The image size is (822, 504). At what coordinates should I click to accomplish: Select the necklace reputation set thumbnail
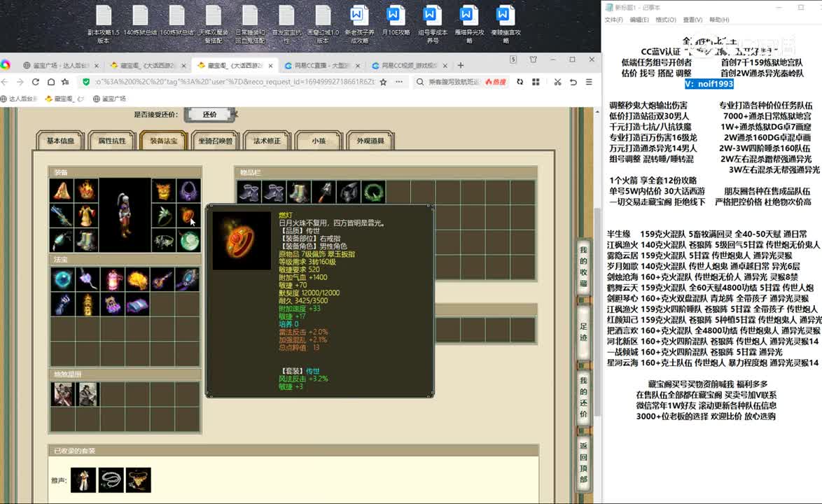coord(111,480)
